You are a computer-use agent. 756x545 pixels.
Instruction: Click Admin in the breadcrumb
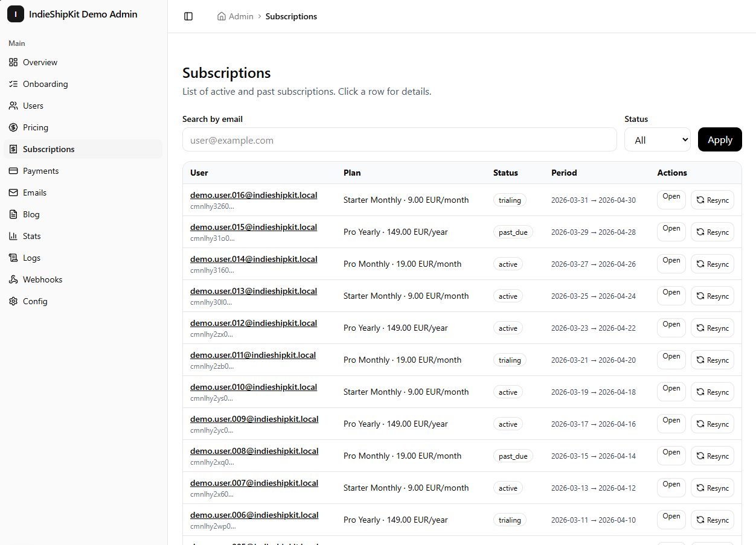(x=241, y=16)
